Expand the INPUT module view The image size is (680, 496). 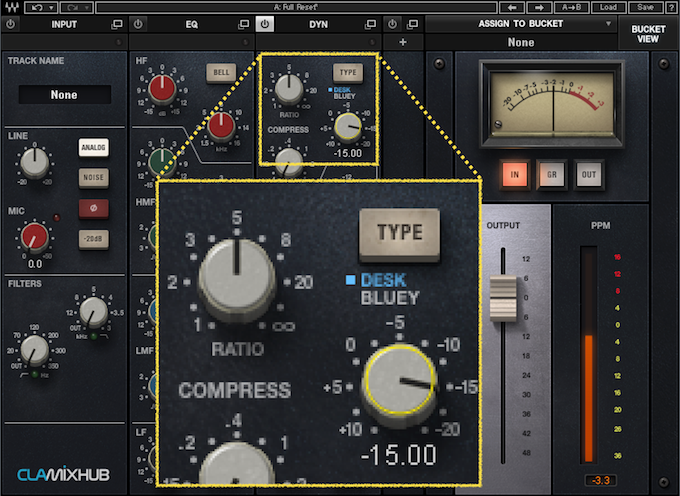pos(117,25)
